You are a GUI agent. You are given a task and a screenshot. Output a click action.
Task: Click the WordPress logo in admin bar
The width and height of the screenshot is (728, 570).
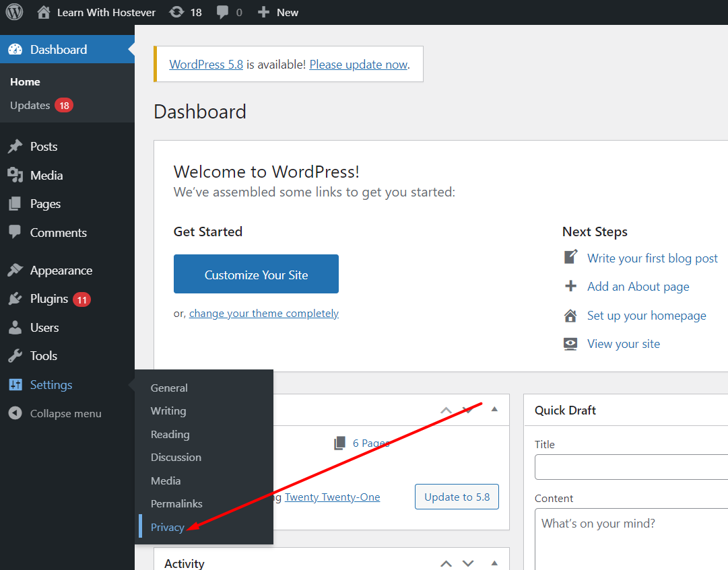pyautogui.click(x=14, y=12)
